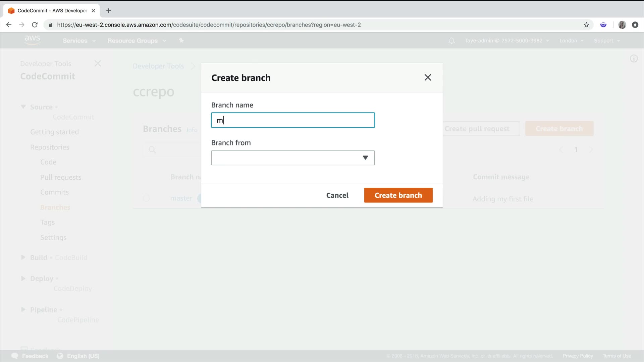Open a new browser tab

(x=108, y=11)
